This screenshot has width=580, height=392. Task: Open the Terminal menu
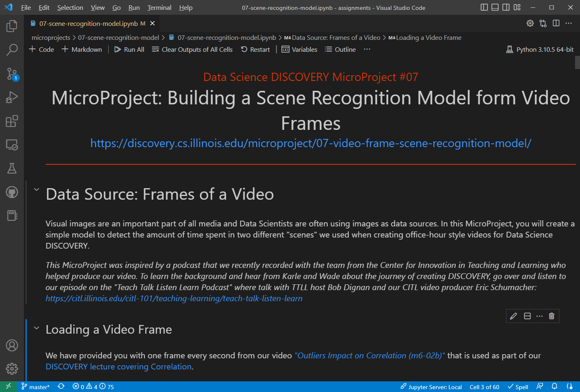click(x=159, y=7)
